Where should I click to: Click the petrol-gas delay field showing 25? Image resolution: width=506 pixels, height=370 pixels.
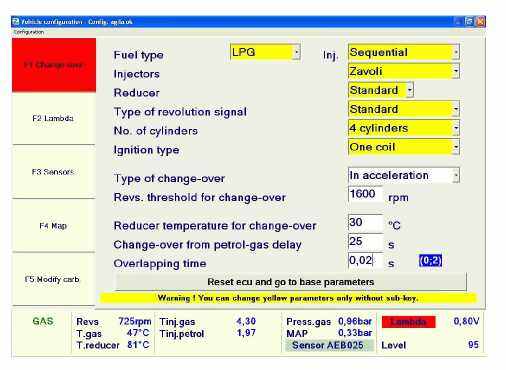(x=365, y=242)
